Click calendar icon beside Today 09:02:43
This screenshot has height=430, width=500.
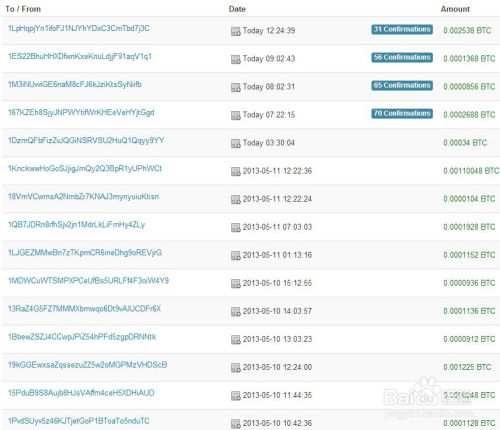click(236, 59)
